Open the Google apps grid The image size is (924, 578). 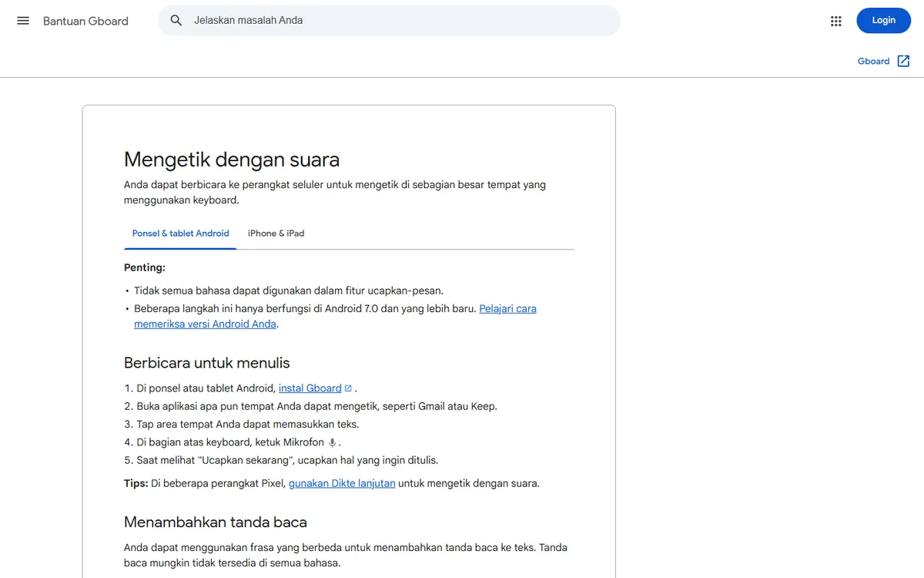[x=836, y=21]
